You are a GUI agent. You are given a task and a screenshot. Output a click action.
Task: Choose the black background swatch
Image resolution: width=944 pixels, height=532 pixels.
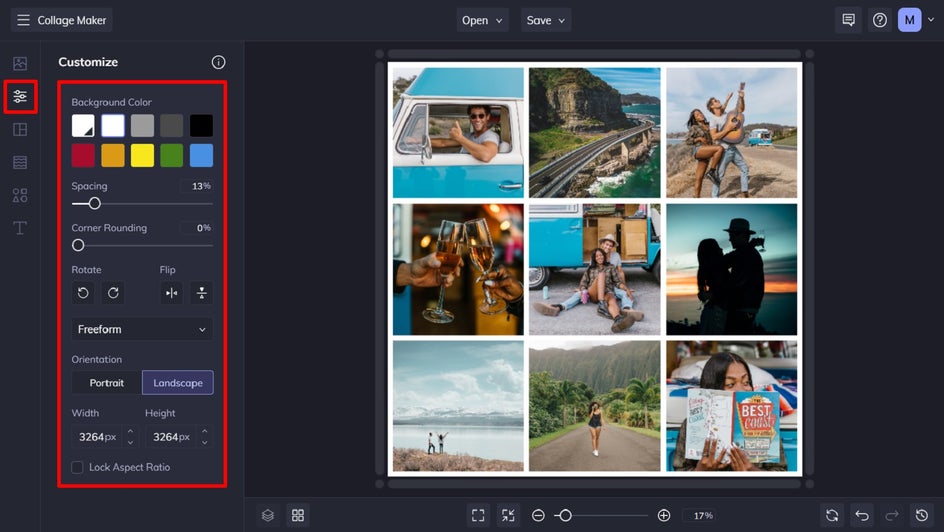[x=201, y=126]
